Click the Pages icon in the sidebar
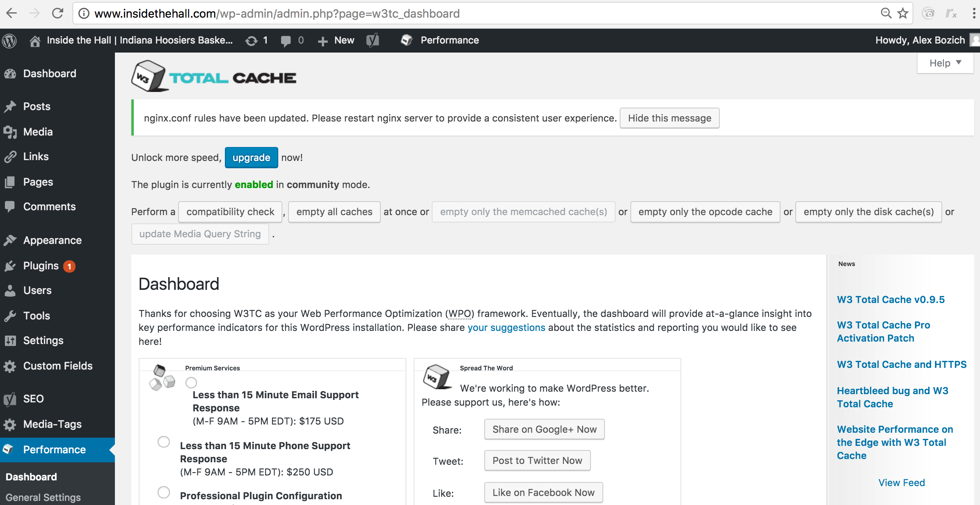Viewport: 980px width, 505px height. tap(10, 182)
